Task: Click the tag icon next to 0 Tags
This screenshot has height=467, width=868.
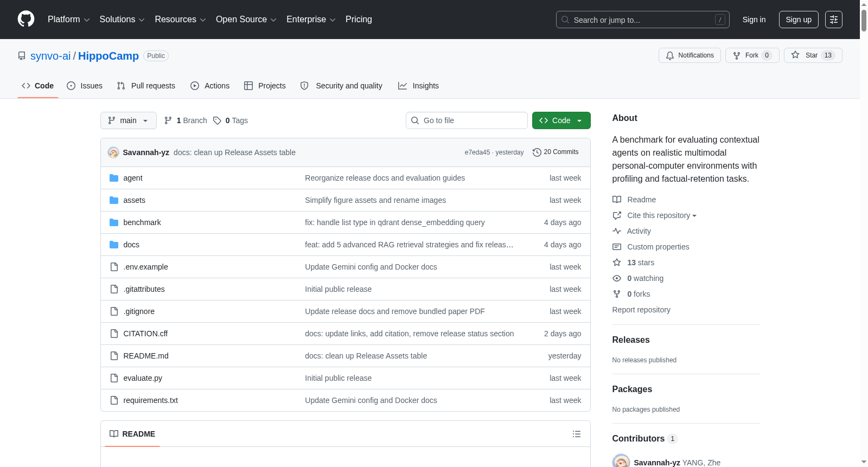Action: pyautogui.click(x=217, y=120)
